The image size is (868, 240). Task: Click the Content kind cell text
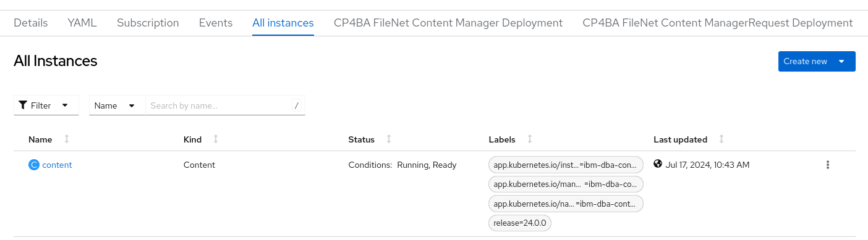click(199, 165)
